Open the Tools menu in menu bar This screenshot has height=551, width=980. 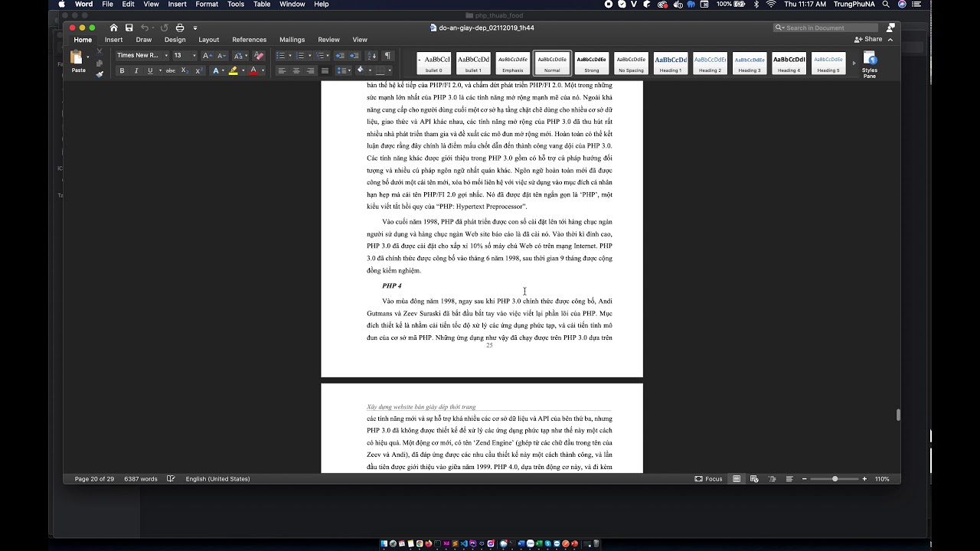[236, 5]
